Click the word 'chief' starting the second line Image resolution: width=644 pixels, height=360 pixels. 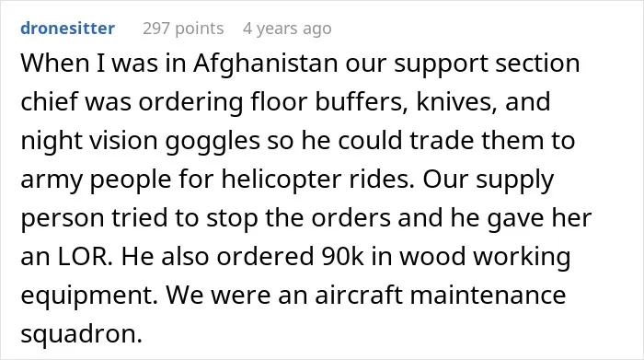[x=49, y=102]
